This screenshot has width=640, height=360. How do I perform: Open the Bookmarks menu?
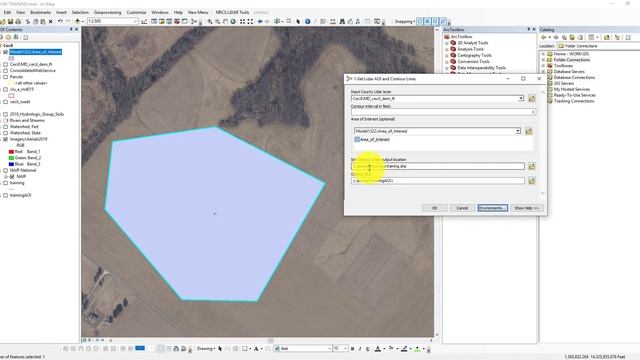(41, 12)
